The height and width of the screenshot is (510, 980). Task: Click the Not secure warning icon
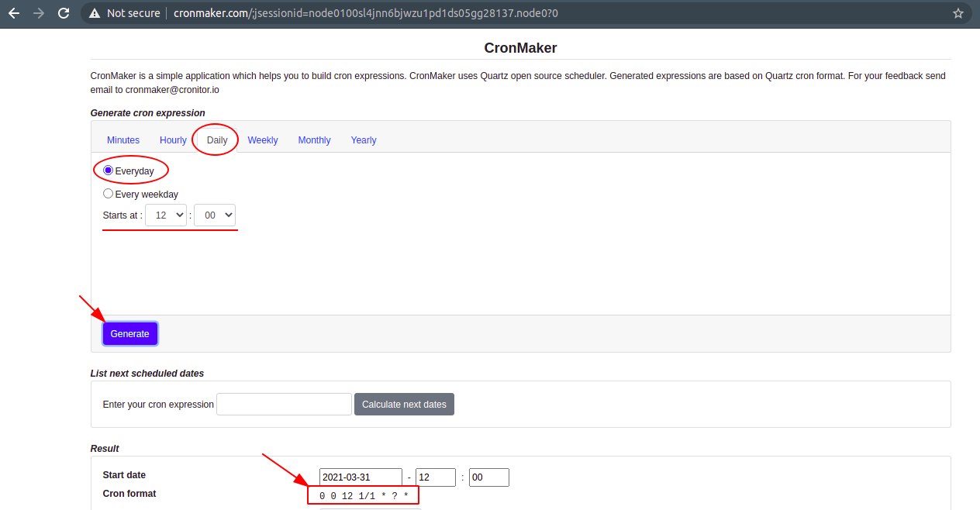[x=95, y=13]
